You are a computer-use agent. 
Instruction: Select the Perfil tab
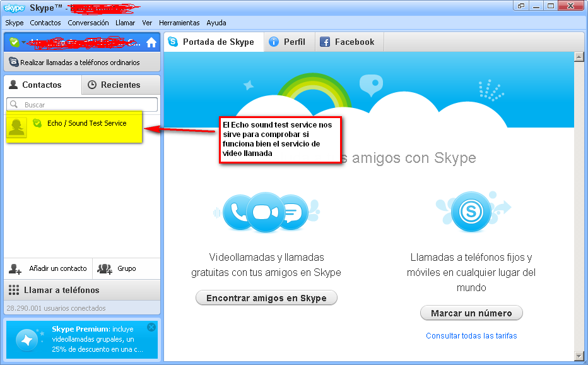[290, 42]
